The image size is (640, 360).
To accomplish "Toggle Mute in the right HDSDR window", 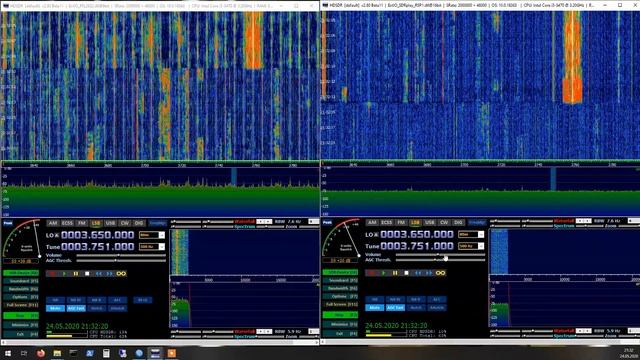I will click(374, 307).
